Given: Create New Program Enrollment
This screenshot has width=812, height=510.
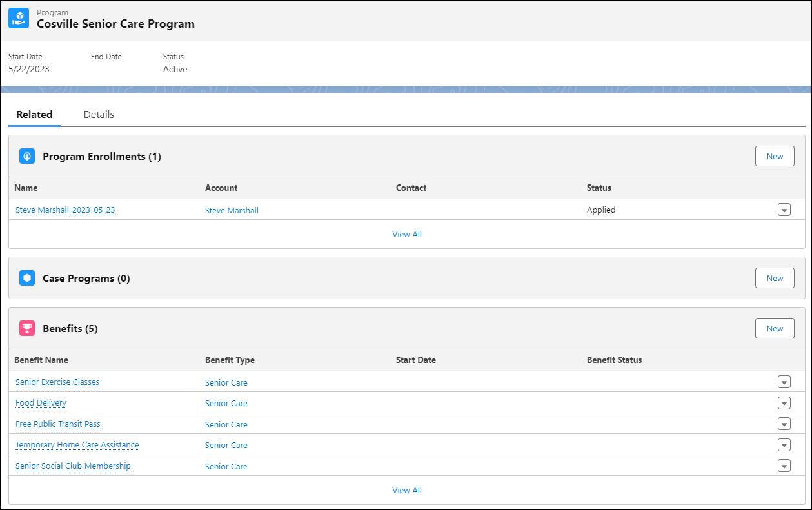Looking at the screenshot, I should point(775,156).
